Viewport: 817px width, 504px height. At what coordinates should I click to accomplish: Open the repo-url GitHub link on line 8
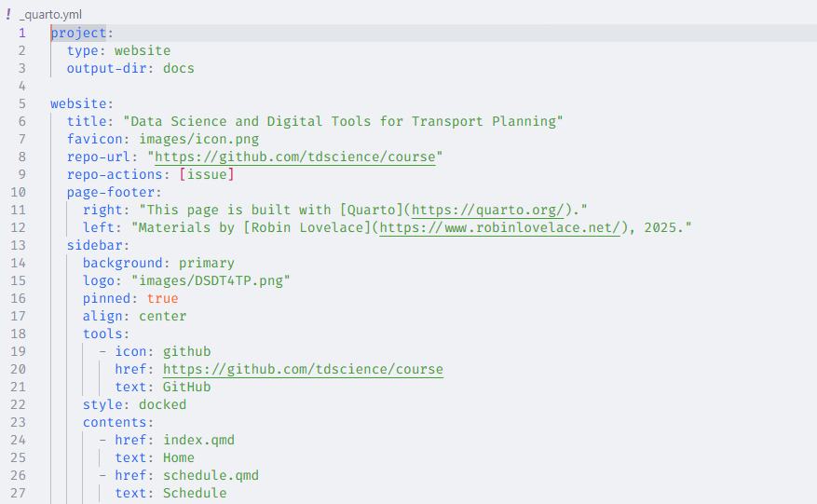pyautogui.click(x=298, y=157)
